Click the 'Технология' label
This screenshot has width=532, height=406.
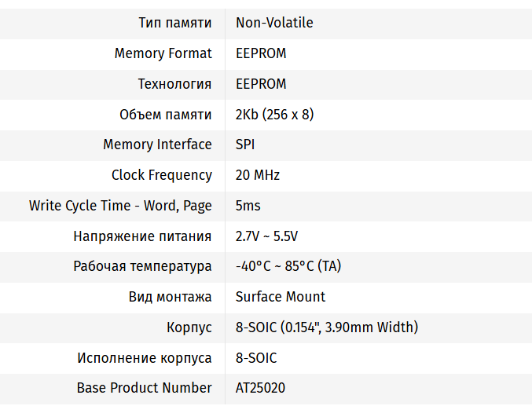174,84
